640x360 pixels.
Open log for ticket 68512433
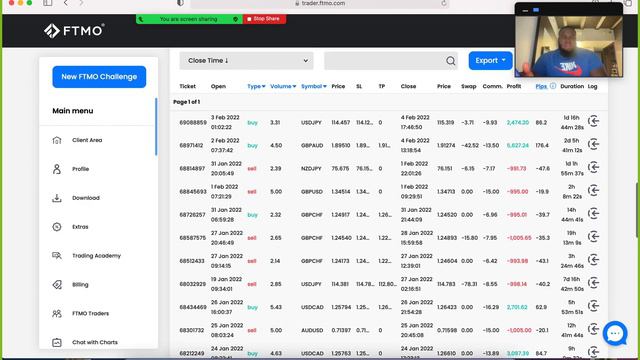point(593,260)
